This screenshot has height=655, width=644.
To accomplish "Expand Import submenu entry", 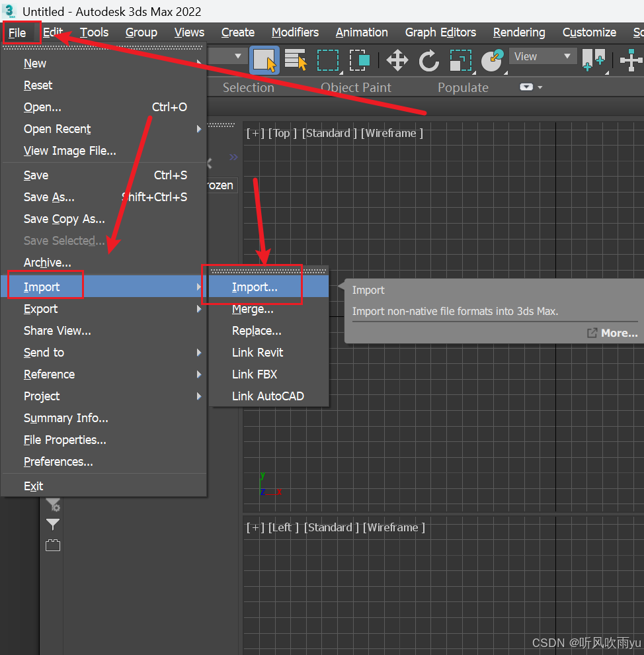I will pyautogui.click(x=104, y=286).
